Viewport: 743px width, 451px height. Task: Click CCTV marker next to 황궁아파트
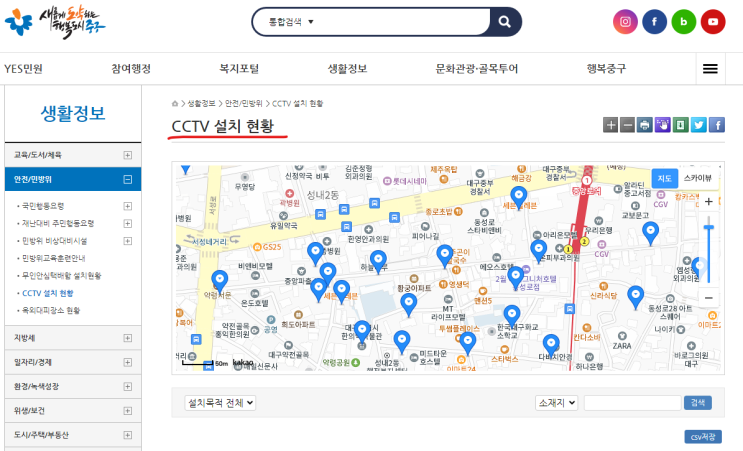pos(408,305)
